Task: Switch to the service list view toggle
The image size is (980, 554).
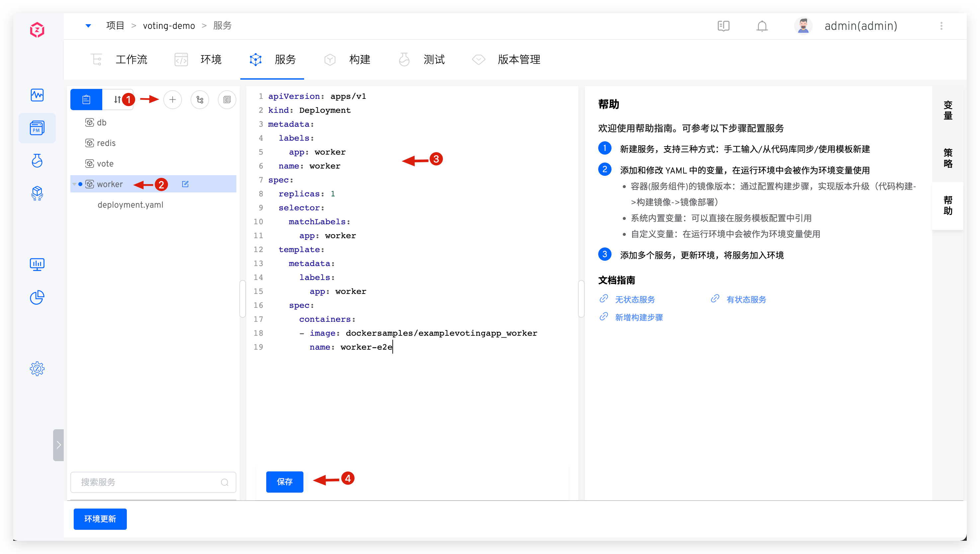Action: pyautogui.click(x=86, y=100)
